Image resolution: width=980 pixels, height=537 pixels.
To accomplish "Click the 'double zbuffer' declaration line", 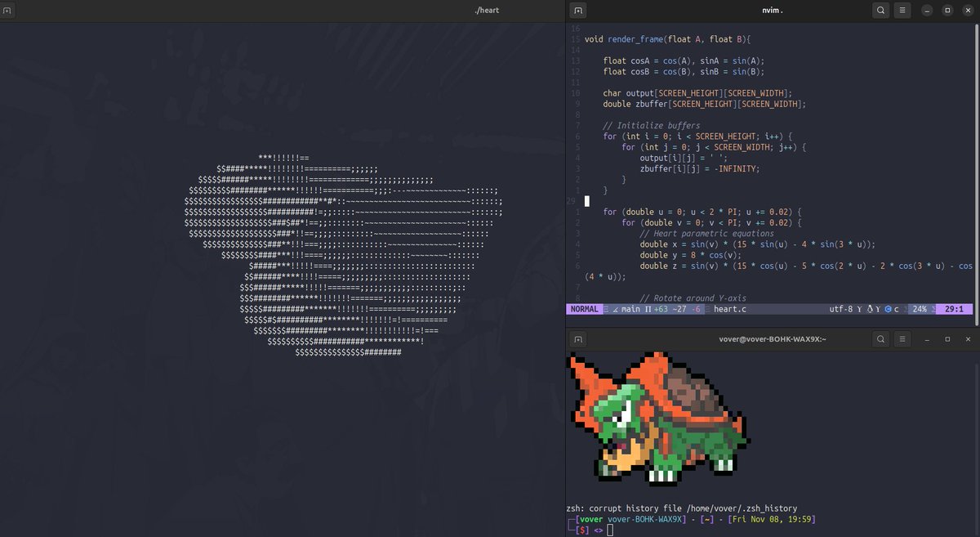I will click(x=705, y=104).
